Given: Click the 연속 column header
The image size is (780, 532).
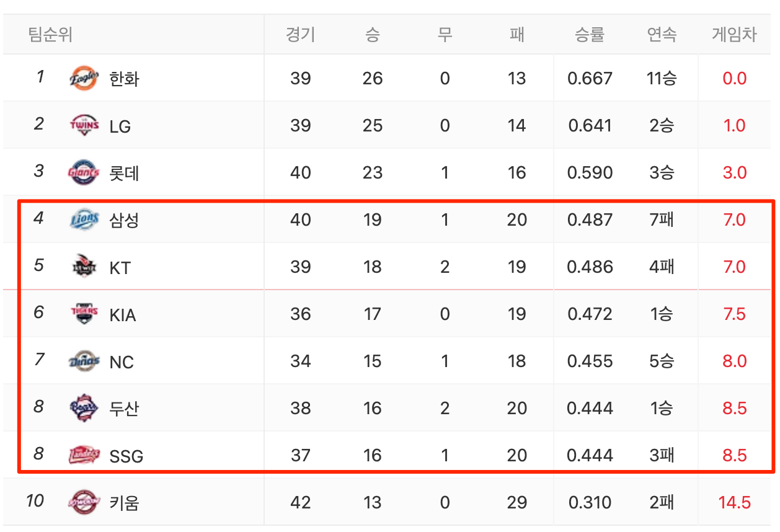Looking at the screenshot, I should (662, 35).
